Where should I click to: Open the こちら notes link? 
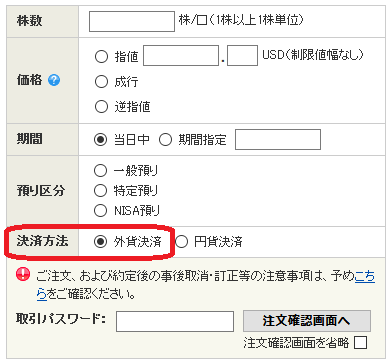365,276
